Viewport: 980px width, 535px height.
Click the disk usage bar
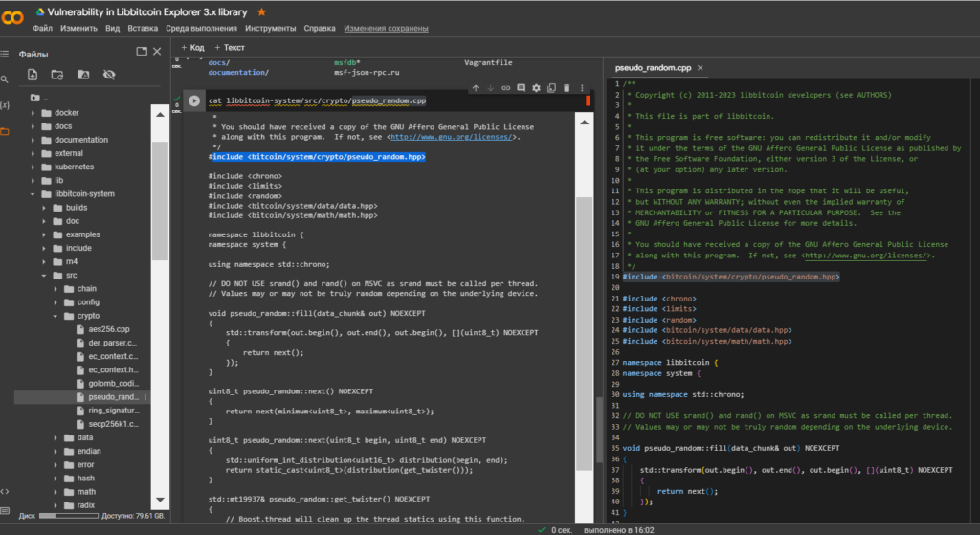click(x=69, y=516)
